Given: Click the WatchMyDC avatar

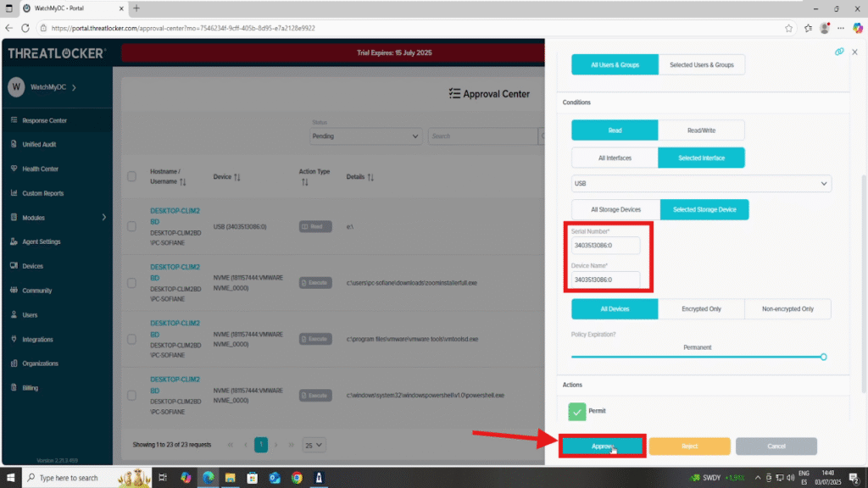Looking at the screenshot, I should point(16,87).
